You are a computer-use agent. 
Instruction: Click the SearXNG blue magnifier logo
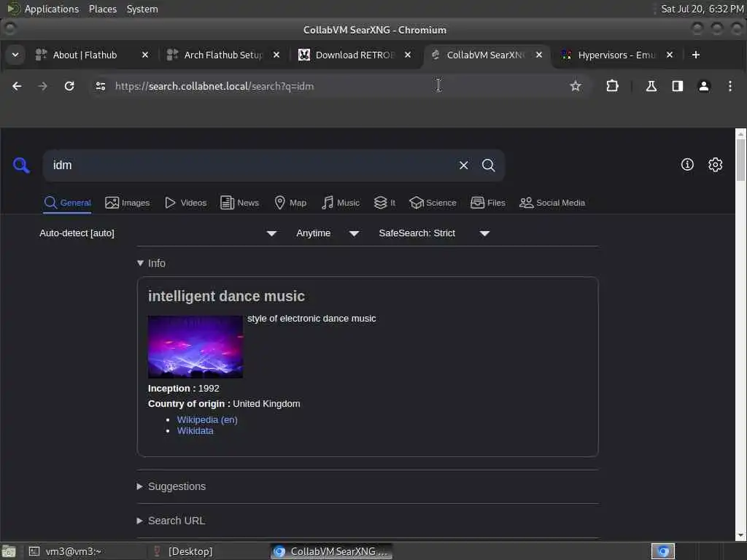[21, 166]
